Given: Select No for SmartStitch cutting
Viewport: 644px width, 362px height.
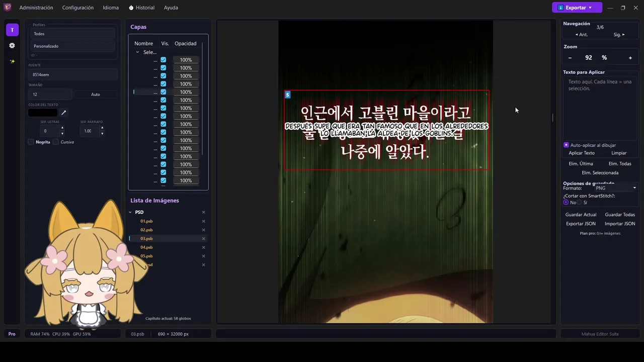Looking at the screenshot, I should coord(566,202).
